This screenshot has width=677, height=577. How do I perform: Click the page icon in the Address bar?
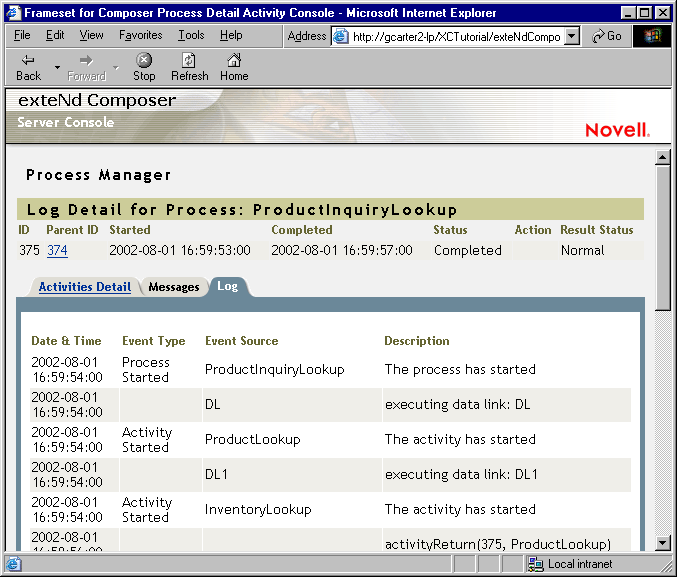[341, 37]
